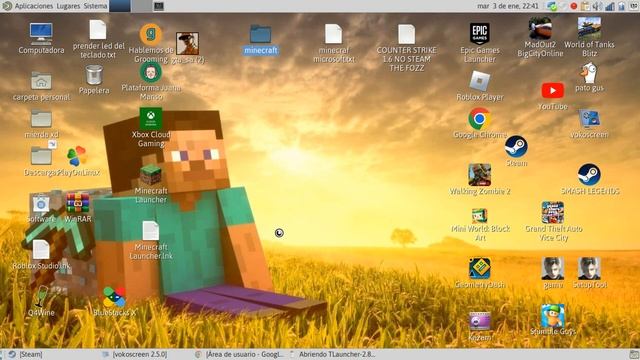Open the Steam desktop icon
The height and width of the screenshot is (360, 640).
(x=516, y=147)
